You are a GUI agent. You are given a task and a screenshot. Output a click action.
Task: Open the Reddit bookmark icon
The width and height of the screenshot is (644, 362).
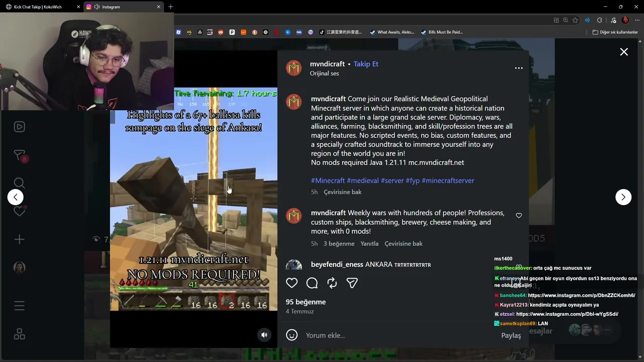click(x=221, y=32)
